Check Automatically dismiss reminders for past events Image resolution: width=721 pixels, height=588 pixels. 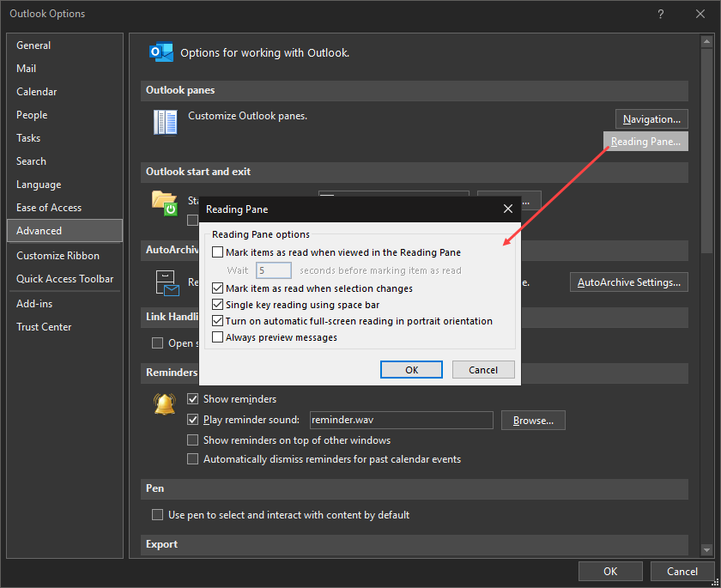point(192,459)
